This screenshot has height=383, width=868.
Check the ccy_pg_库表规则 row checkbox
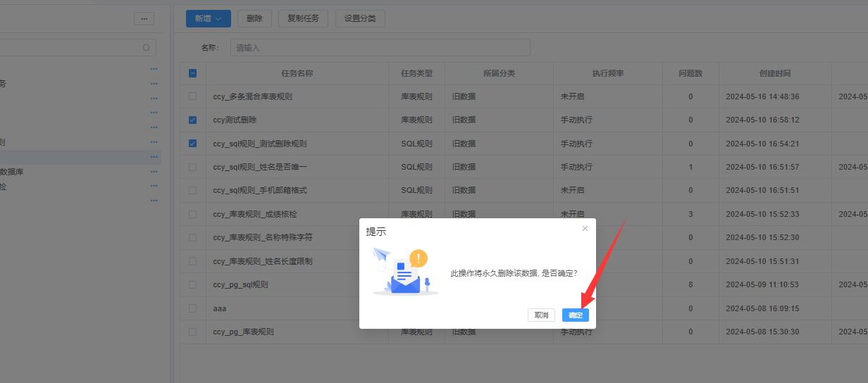(192, 332)
